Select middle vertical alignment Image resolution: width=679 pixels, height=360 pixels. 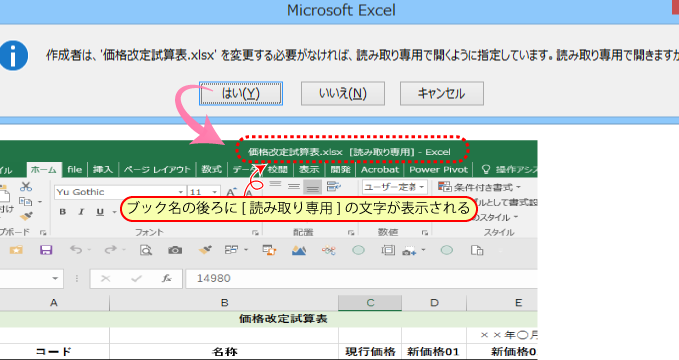[x=294, y=186]
